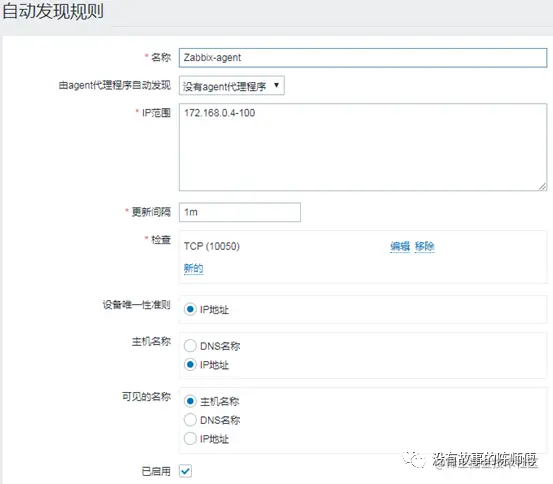Image resolution: width=553 pixels, height=484 pixels.
Task: Toggle the 已启用 checkbox
Action: pyautogui.click(x=186, y=471)
